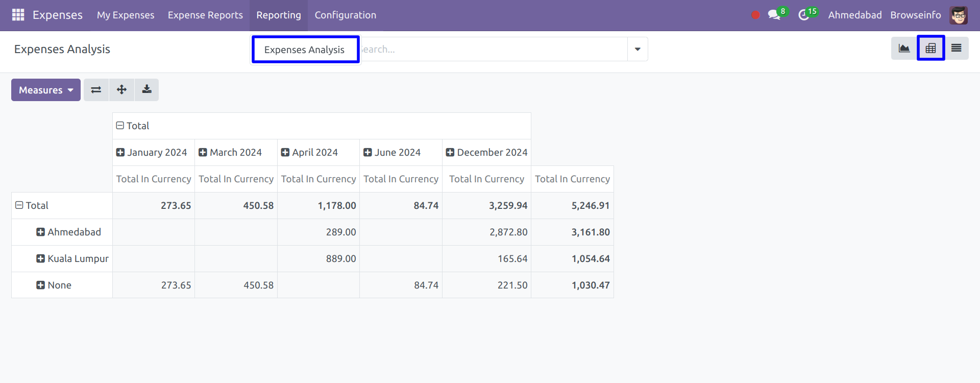Image resolution: width=980 pixels, height=383 pixels.
Task: Open the Reporting menu
Action: (x=279, y=15)
